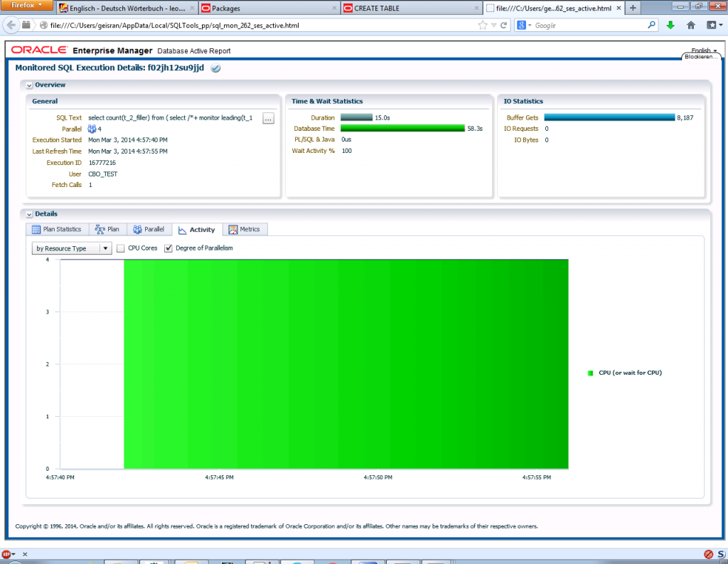Switch to the Englisch - Deutsch Wörterbuch tab
Screen dimensions: 728x564
click(127, 8)
